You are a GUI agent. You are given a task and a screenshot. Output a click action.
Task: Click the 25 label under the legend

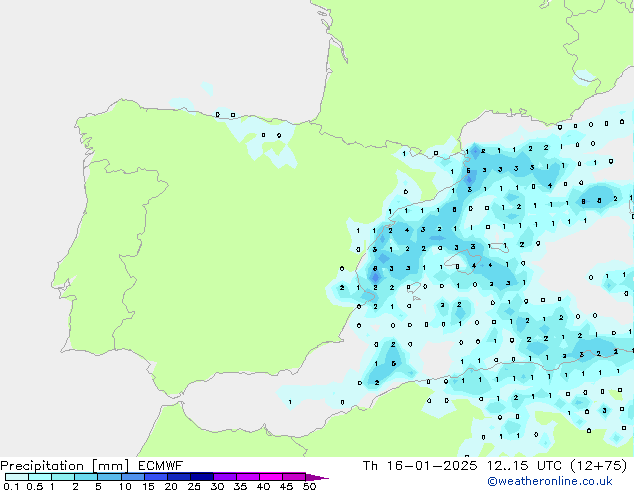[x=194, y=487]
